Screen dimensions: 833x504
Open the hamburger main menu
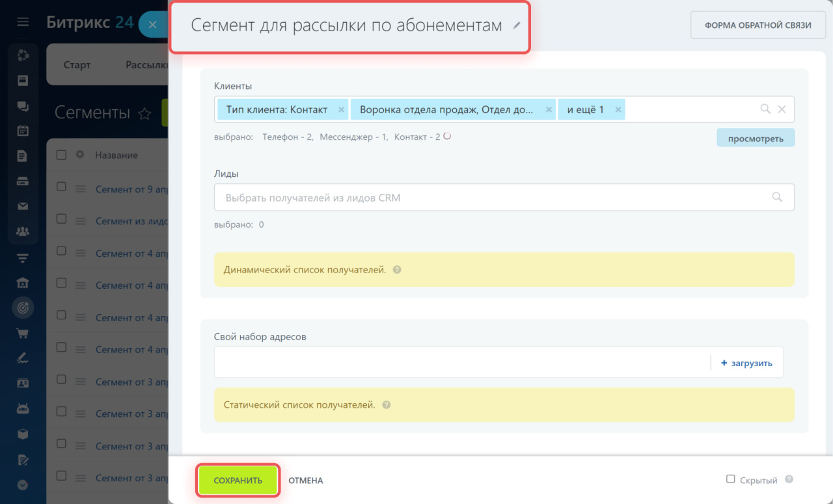(x=23, y=22)
